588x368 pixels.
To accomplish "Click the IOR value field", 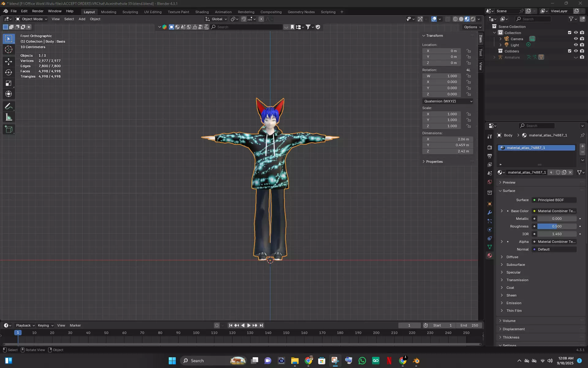I will 557,234.
